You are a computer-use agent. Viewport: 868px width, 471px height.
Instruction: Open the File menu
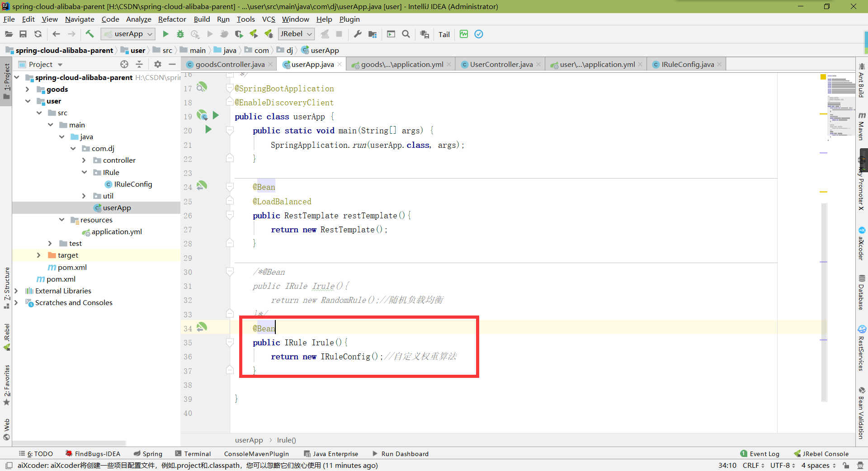pos(9,19)
